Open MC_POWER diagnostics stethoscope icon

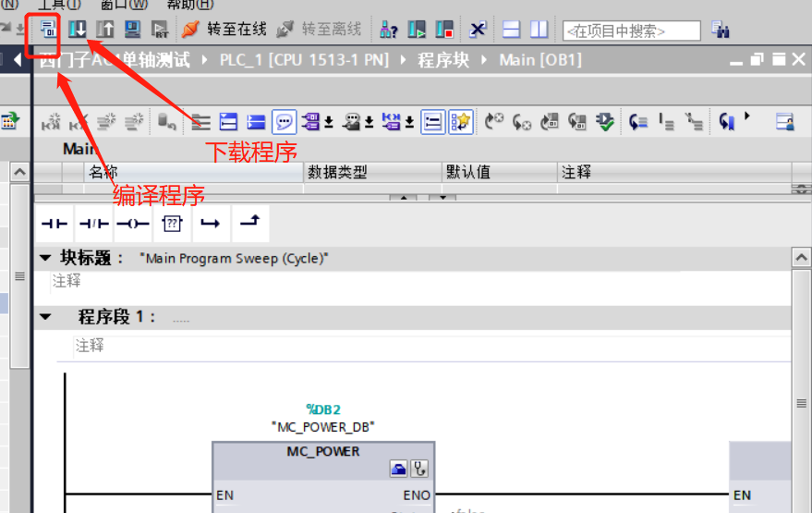[419, 470]
